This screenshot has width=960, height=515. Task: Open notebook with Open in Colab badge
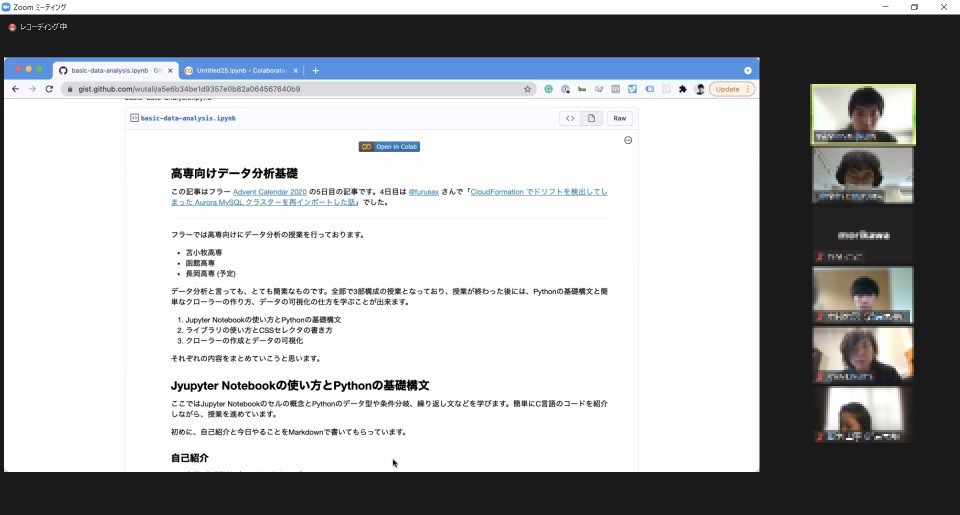pos(389,146)
